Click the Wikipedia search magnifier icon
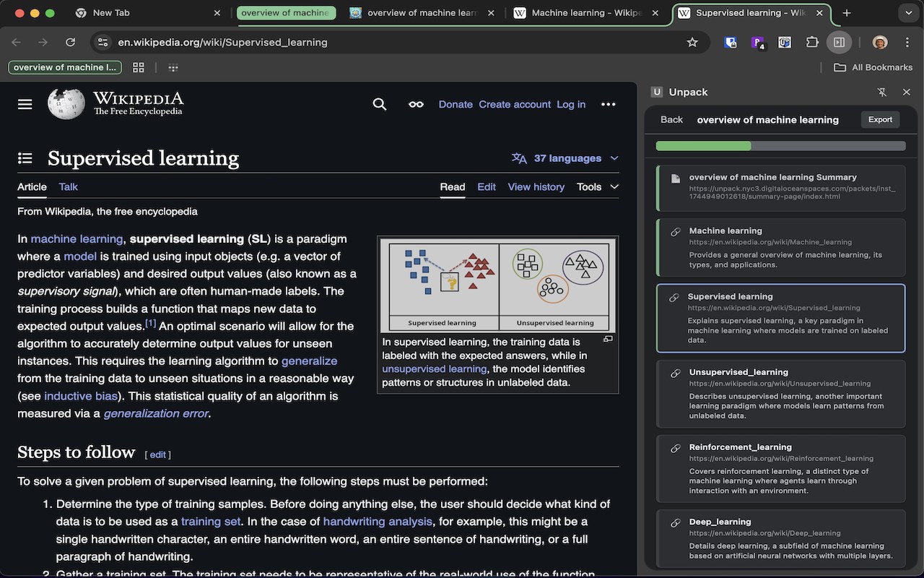Image resolution: width=924 pixels, height=578 pixels. point(380,104)
